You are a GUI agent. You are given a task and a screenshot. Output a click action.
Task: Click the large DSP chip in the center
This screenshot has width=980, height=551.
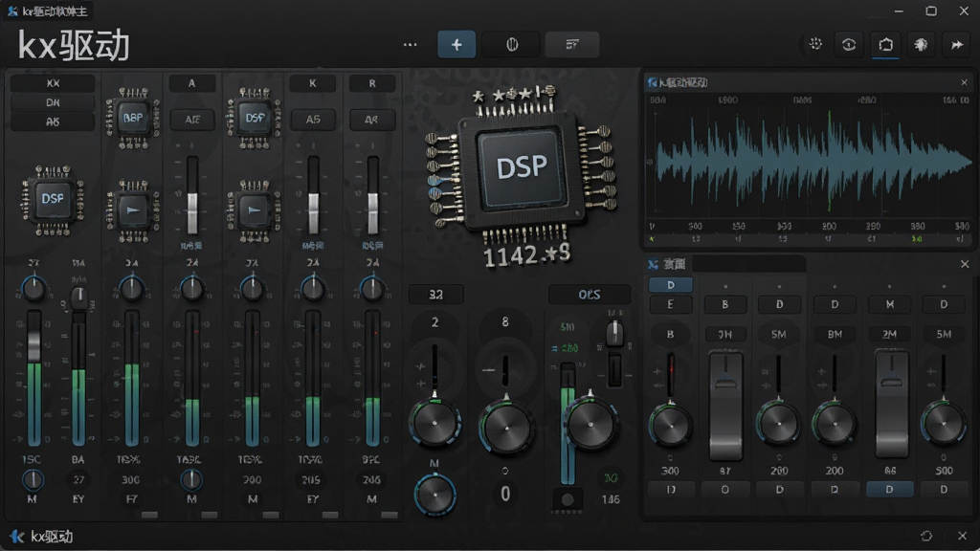521,167
